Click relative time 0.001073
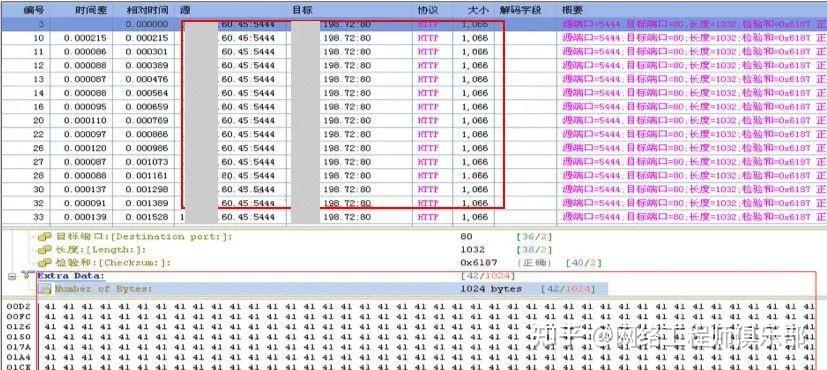 coord(147,162)
